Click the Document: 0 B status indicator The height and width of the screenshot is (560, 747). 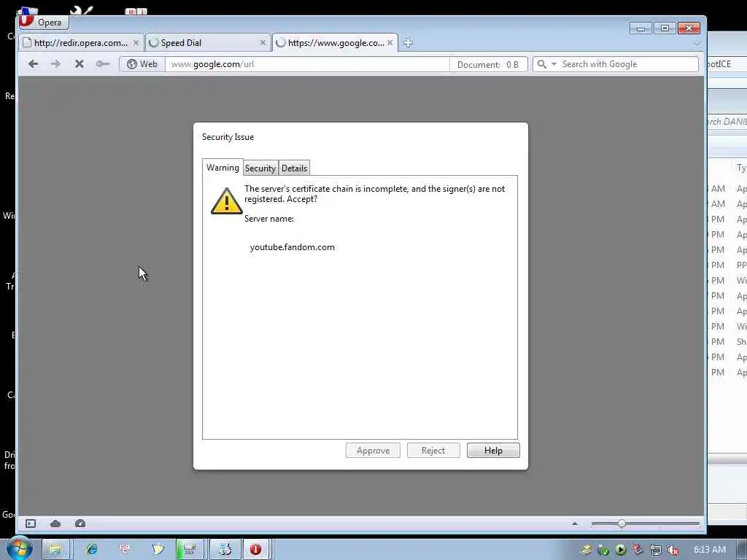tap(488, 64)
